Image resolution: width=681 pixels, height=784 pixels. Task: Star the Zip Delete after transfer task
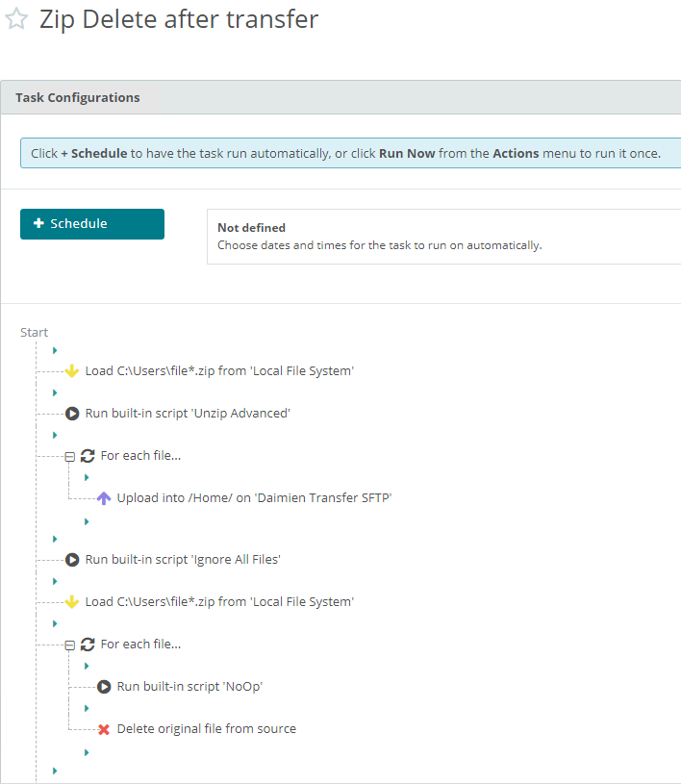pos(17,21)
